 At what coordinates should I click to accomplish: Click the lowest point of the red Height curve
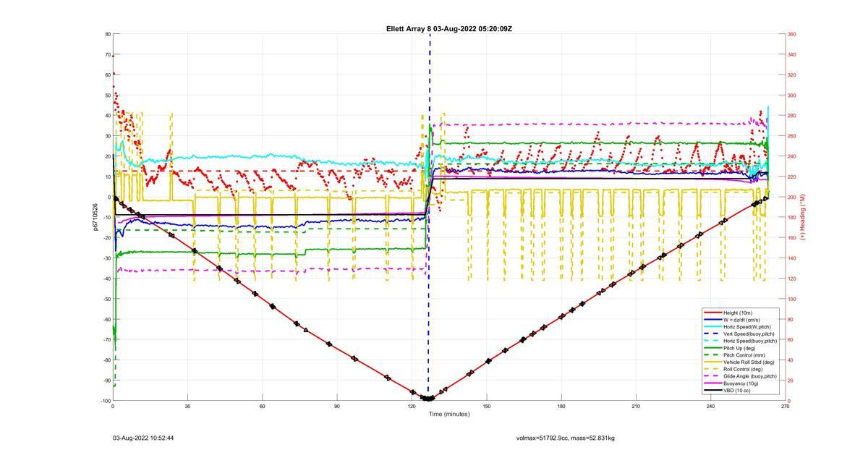(x=427, y=399)
